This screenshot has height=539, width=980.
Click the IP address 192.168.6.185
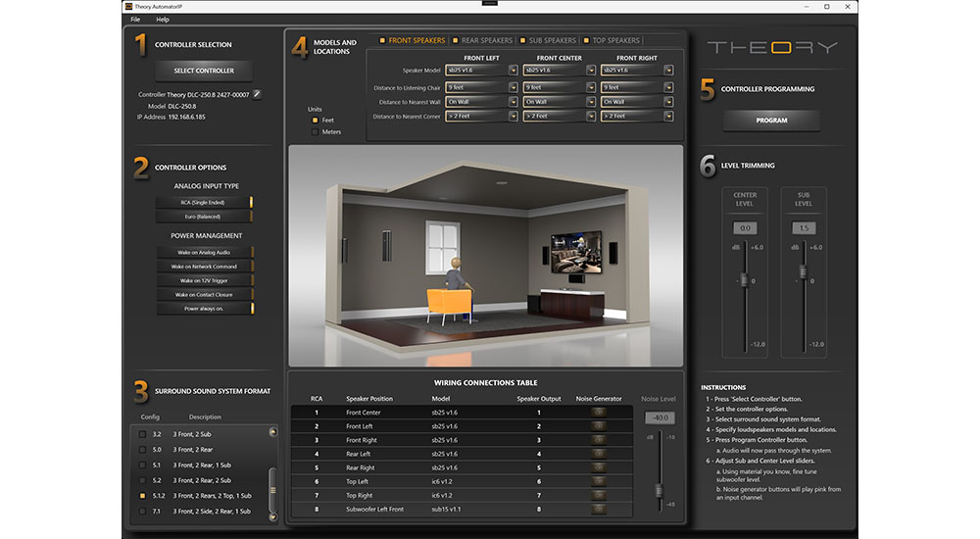(186, 117)
